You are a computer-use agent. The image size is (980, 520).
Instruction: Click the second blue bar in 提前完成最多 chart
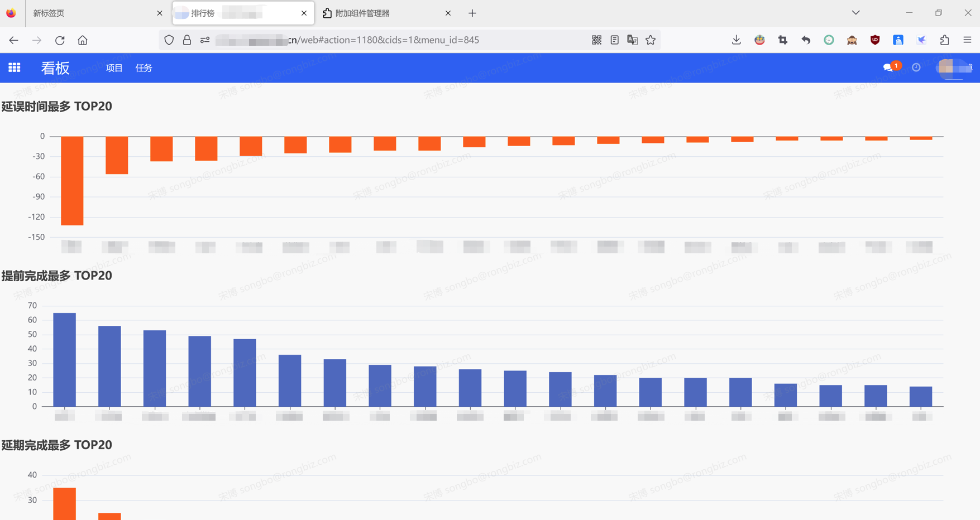point(109,367)
